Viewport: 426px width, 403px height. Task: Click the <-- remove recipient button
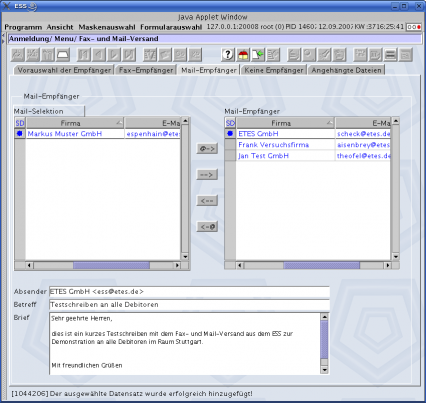pos(207,201)
